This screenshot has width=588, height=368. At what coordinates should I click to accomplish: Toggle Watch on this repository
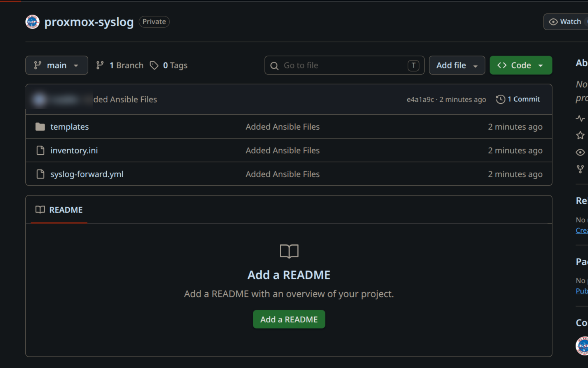566,22
